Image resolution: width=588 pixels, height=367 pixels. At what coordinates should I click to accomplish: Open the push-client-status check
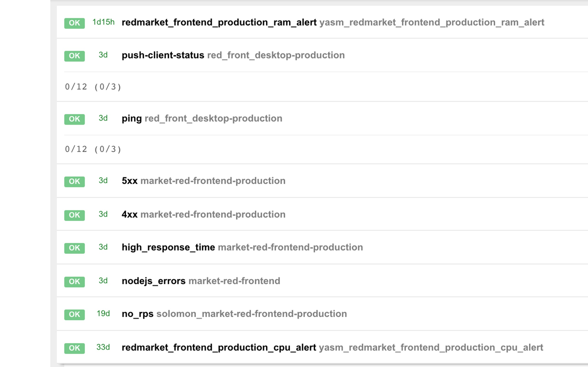coord(163,55)
